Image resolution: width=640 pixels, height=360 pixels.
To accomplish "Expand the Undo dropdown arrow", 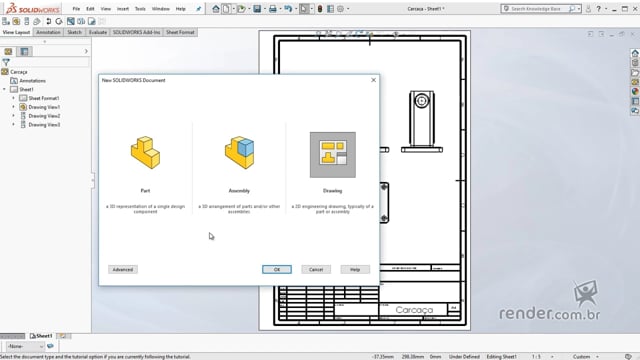I will [x=296, y=9].
